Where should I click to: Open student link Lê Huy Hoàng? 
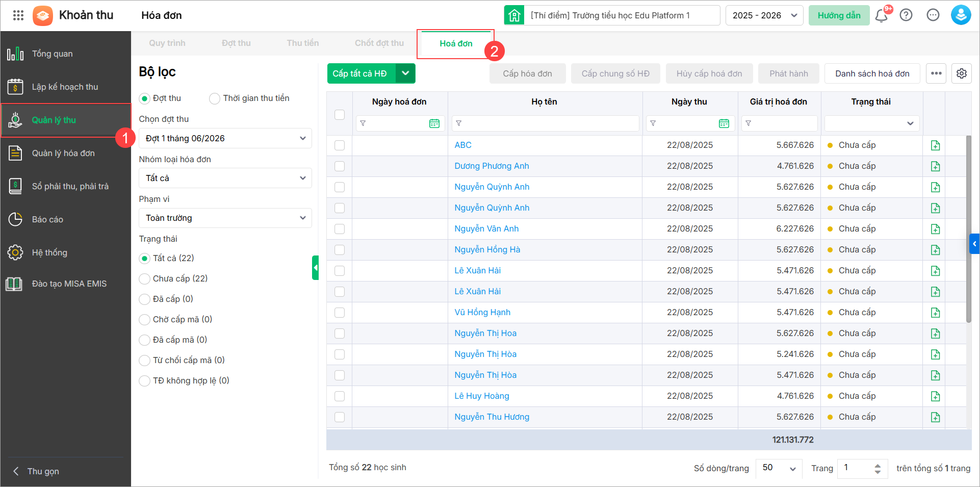pyautogui.click(x=482, y=396)
